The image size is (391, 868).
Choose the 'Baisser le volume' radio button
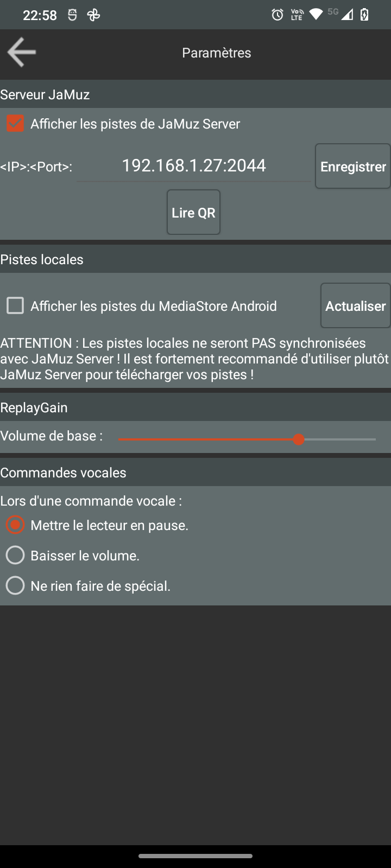[x=15, y=556]
